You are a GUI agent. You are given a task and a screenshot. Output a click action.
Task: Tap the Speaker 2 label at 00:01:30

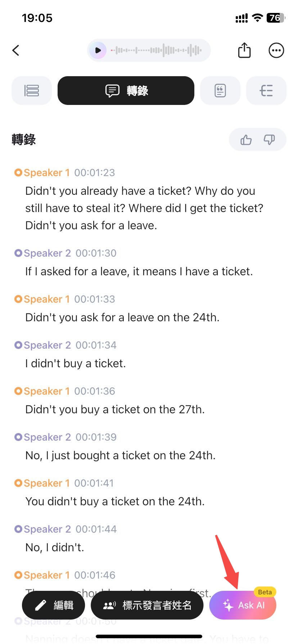[48, 253]
